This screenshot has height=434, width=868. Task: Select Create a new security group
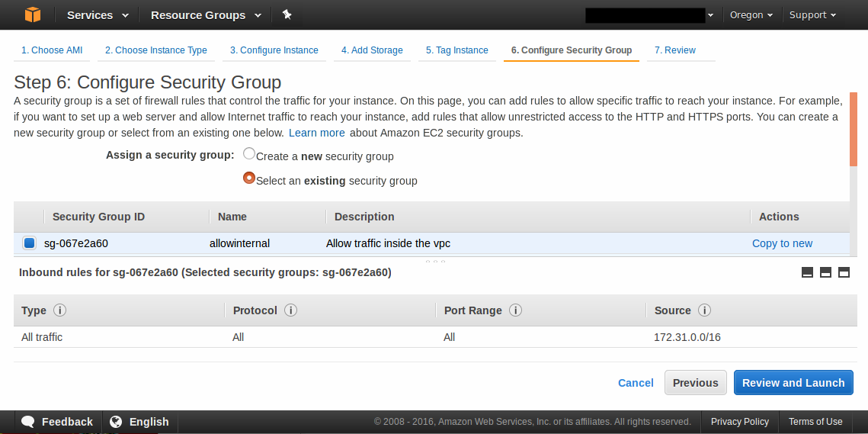(x=249, y=153)
